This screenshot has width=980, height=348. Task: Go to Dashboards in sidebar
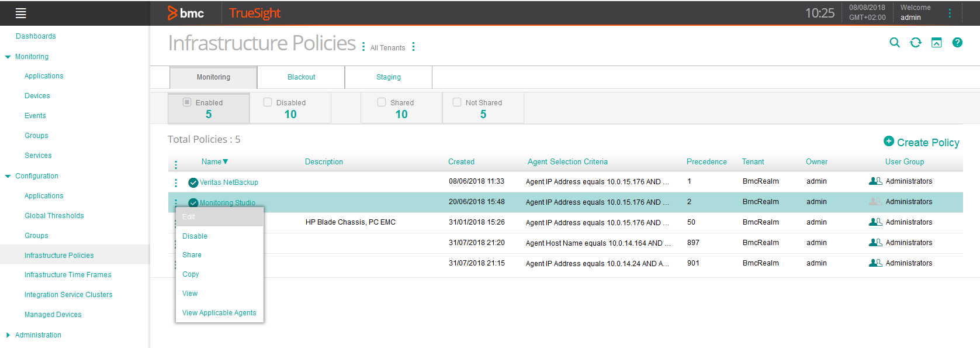tap(36, 36)
